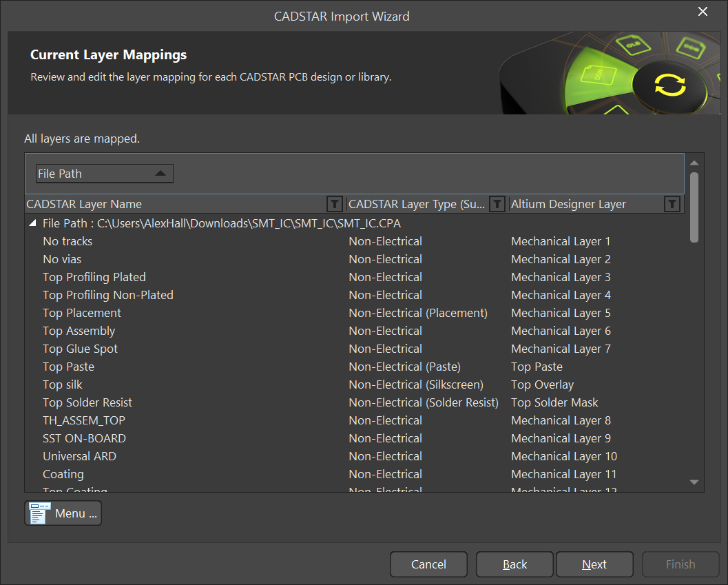Go Back to the previous wizard step

(514, 564)
